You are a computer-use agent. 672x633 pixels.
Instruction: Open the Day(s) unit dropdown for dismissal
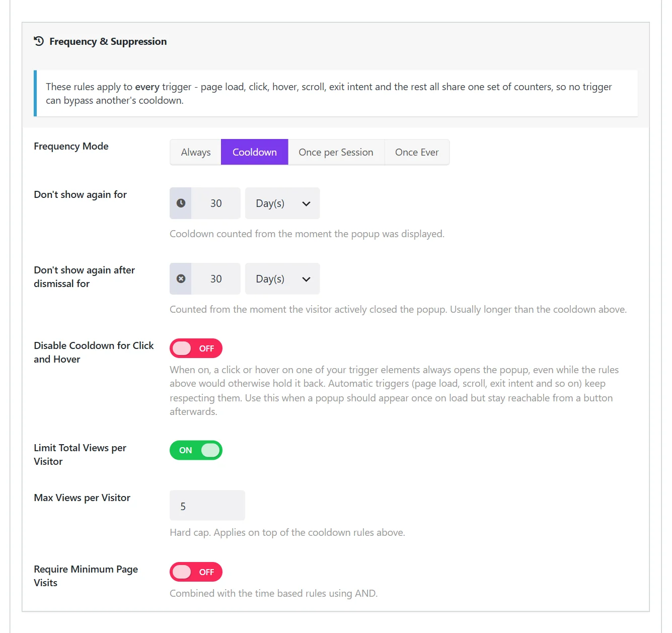click(x=282, y=279)
